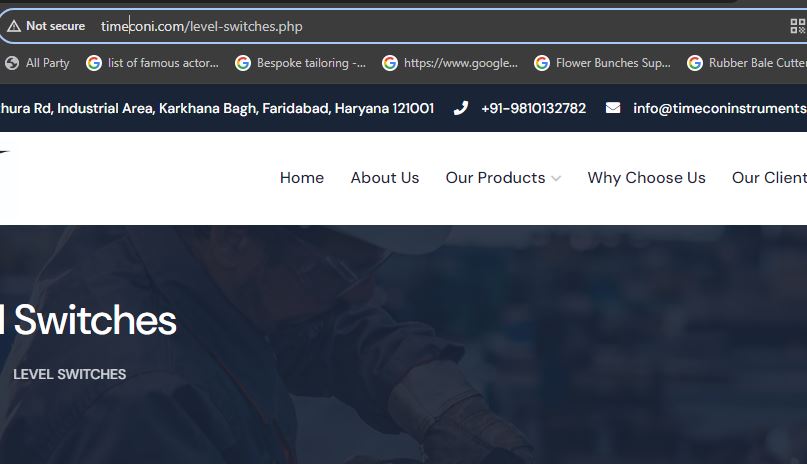
Task: Click the info@timeconinstruments email address
Action: (720, 108)
